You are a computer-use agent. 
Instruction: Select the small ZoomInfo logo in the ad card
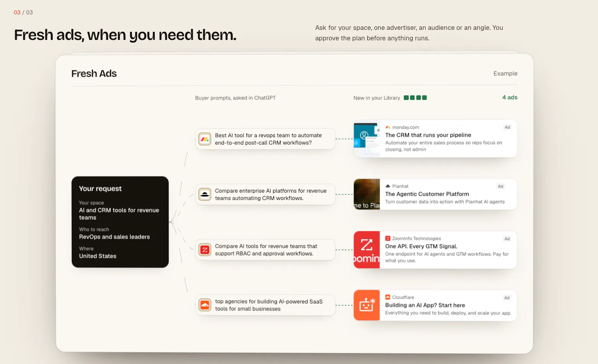(x=388, y=238)
